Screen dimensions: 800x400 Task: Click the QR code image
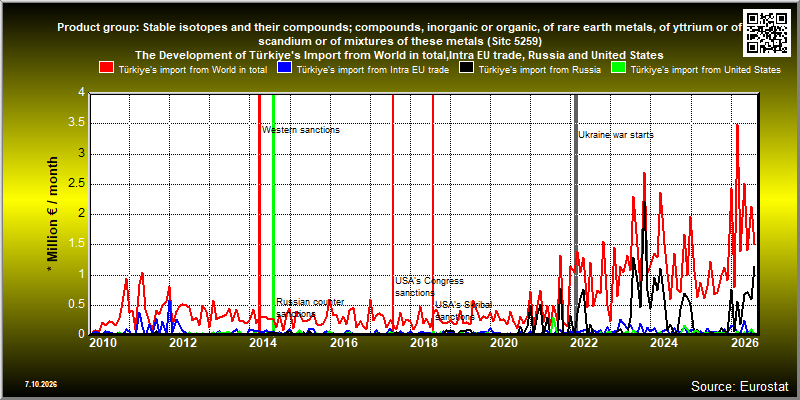coord(768,32)
